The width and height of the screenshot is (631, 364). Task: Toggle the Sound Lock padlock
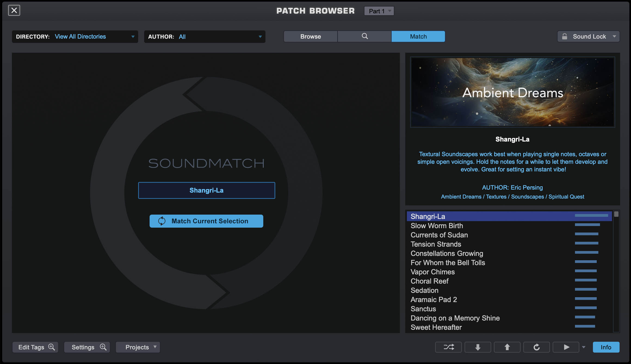coord(565,36)
